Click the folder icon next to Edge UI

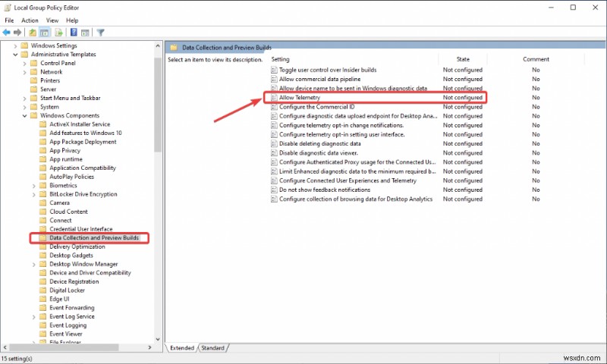click(x=43, y=299)
